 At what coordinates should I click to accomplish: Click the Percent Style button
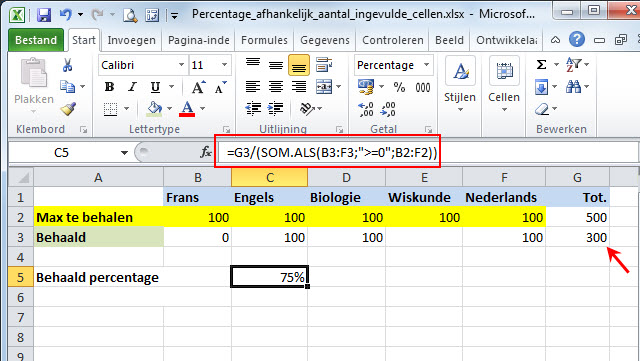(399, 87)
